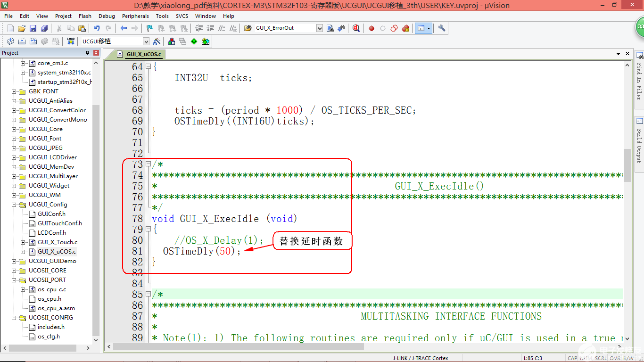Image resolution: width=644 pixels, height=362 pixels.
Task: Expand the GBK_FONT group
Action: [x=14, y=91]
